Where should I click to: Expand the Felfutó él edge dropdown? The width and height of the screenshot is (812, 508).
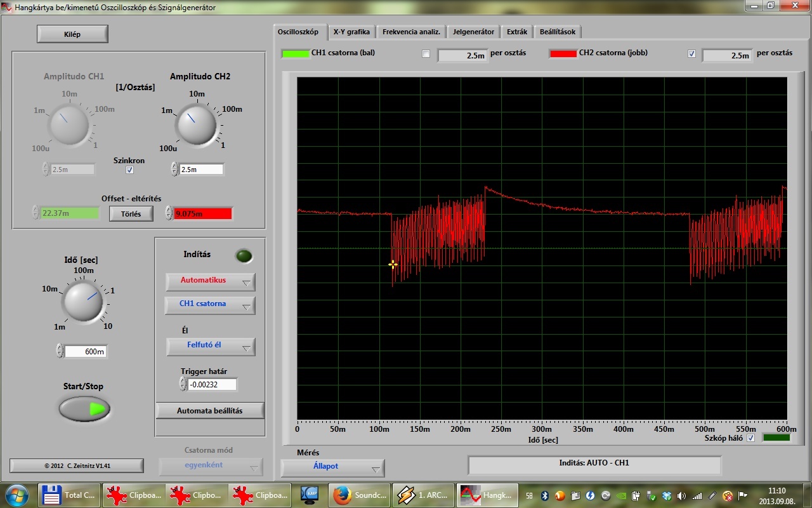click(x=211, y=347)
